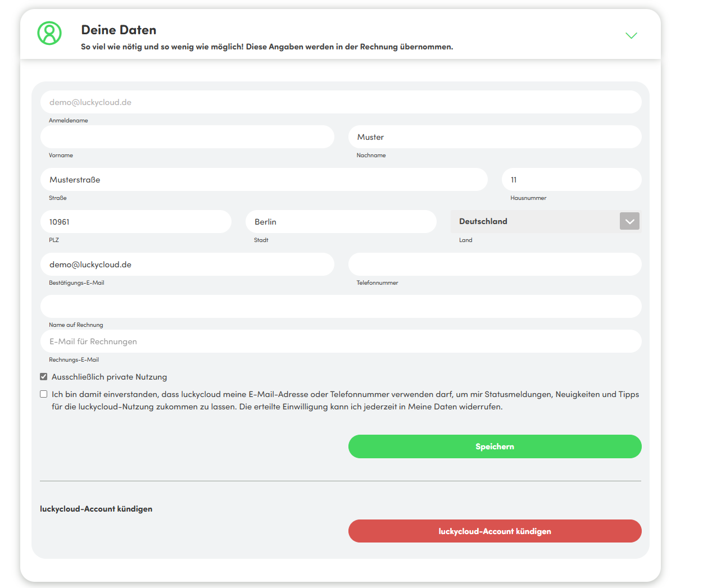Focus the empty Vorname input field
Screen dimensions: 703x588
click(187, 137)
